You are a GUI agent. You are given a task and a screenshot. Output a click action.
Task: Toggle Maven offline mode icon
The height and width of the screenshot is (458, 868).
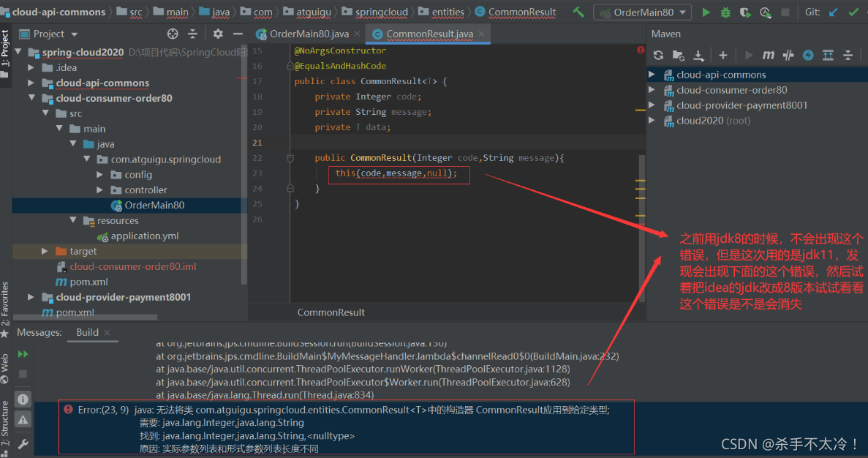(x=808, y=55)
